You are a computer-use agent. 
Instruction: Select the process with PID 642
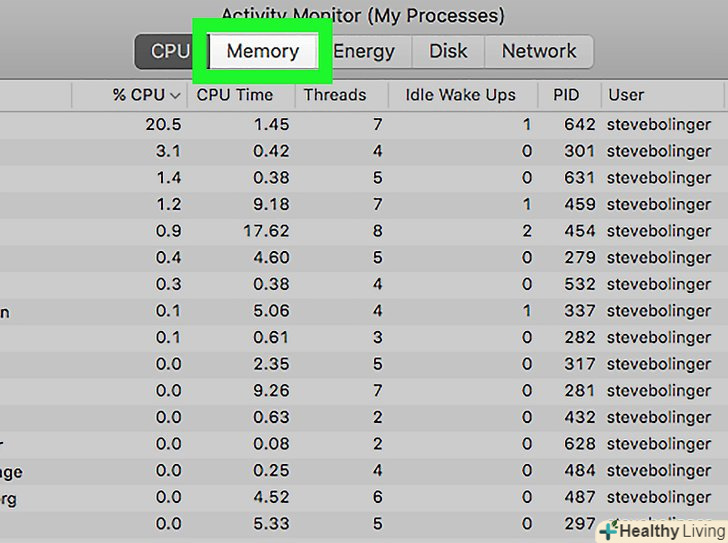coord(579,125)
